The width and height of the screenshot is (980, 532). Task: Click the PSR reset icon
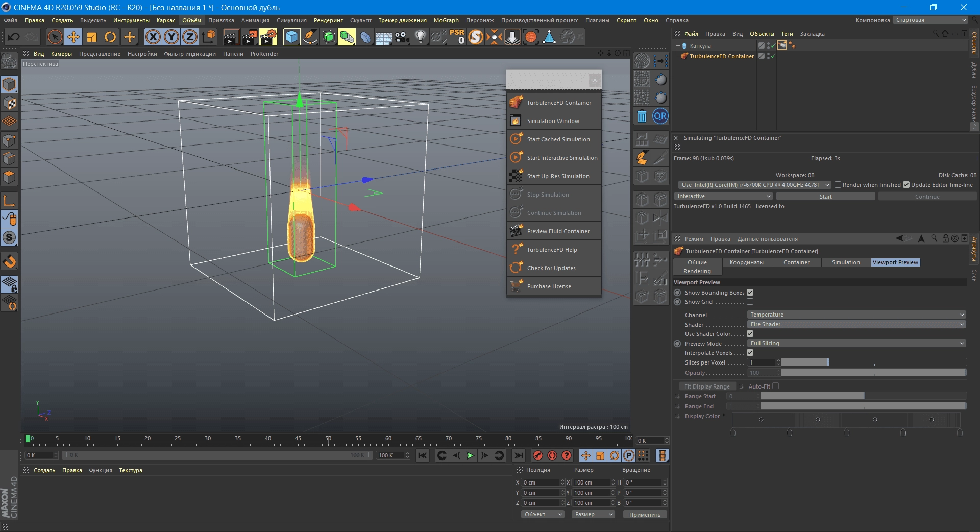(x=457, y=37)
